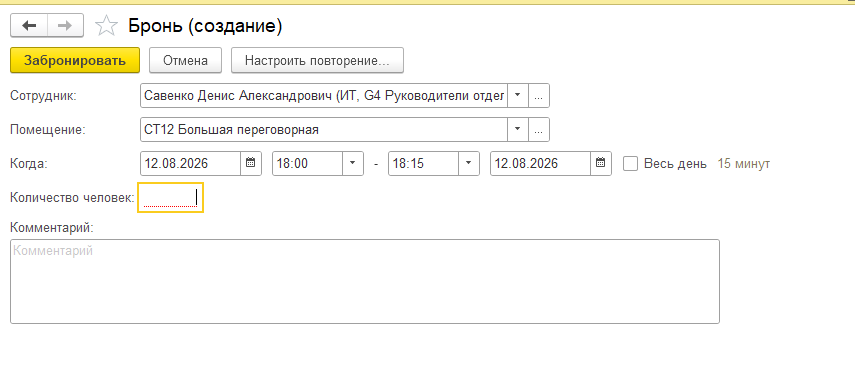This screenshot has height=392, width=855.
Task: Go back with the left arrow
Action: 29,26
